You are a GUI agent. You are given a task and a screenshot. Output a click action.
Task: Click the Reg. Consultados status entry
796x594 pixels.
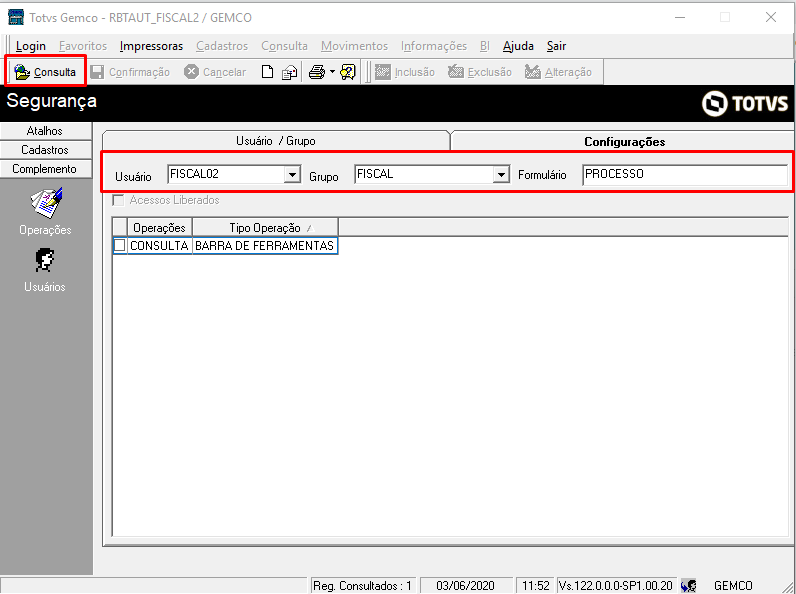tap(362, 585)
